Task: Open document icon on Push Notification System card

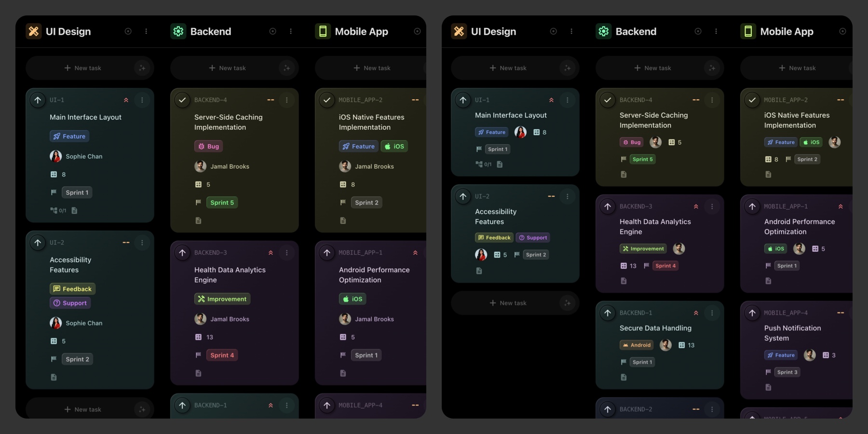Action: pos(768,387)
